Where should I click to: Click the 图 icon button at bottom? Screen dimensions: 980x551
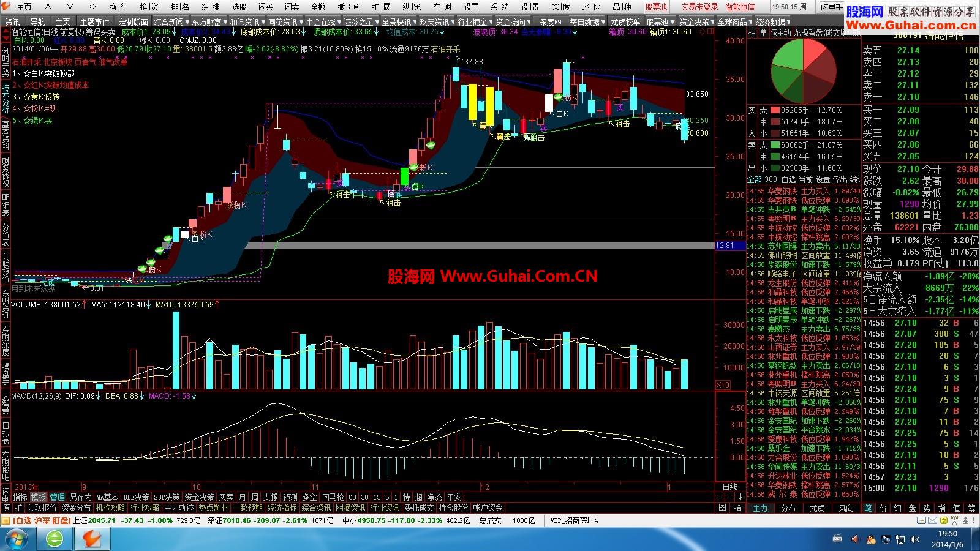coord(722,508)
